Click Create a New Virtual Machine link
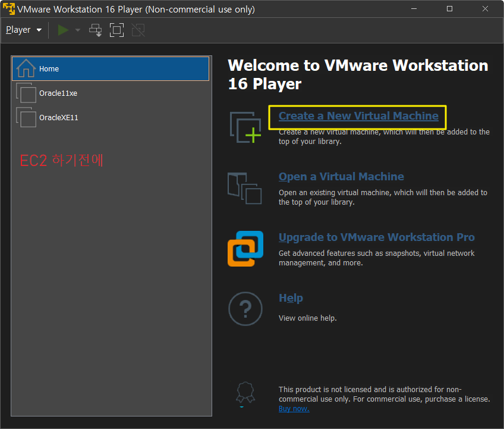Image resolution: width=504 pixels, height=429 pixels. tap(358, 116)
